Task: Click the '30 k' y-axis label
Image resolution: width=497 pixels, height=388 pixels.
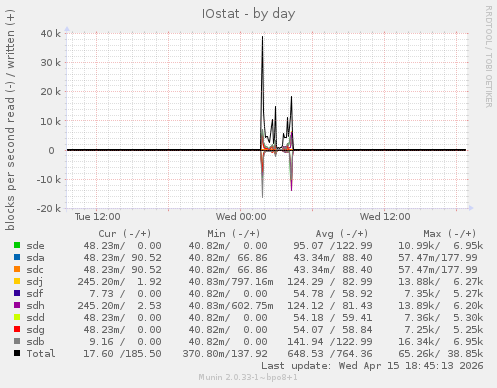Action: coord(51,62)
